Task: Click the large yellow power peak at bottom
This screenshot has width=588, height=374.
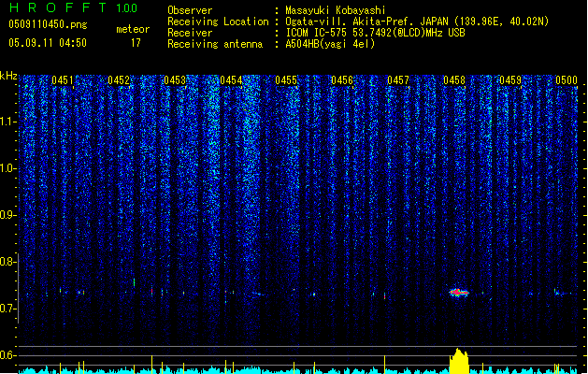Action: pyautogui.click(x=459, y=361)
